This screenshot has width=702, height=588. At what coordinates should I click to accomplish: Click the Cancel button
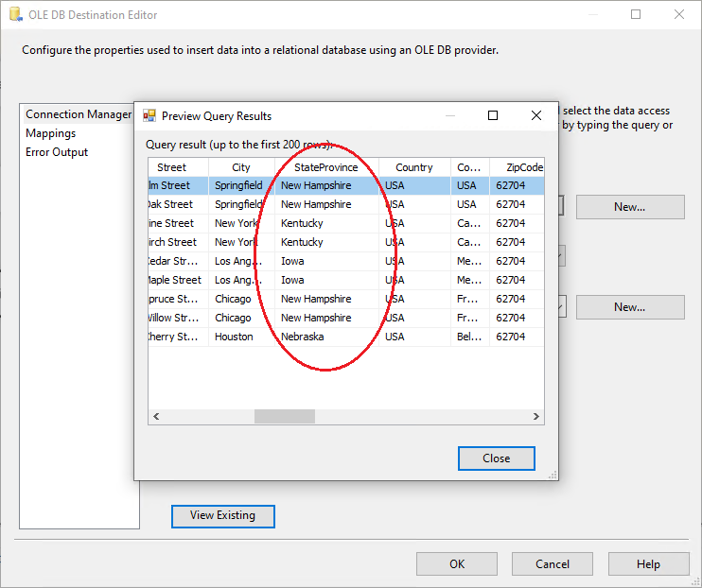[x=553, y=564]
